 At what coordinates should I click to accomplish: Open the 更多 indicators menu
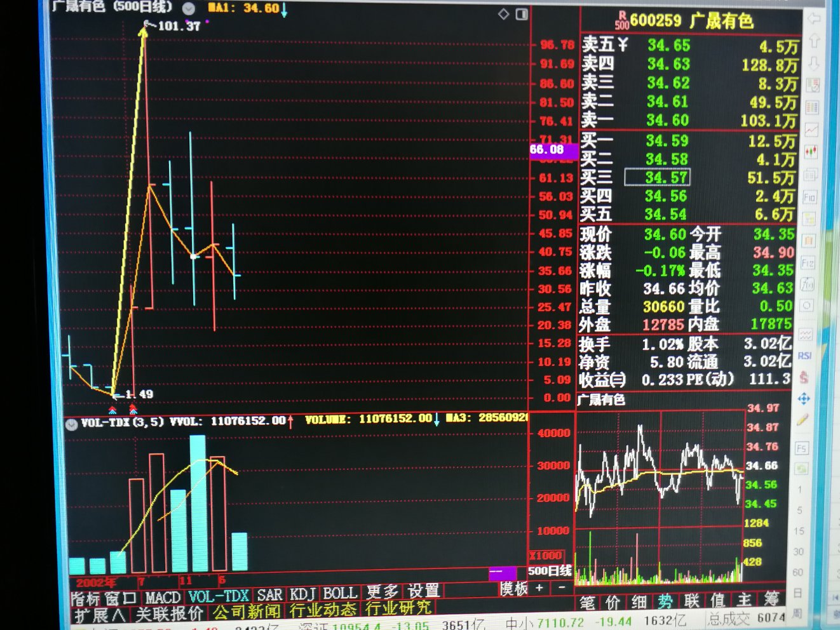(x=383, y=592)
